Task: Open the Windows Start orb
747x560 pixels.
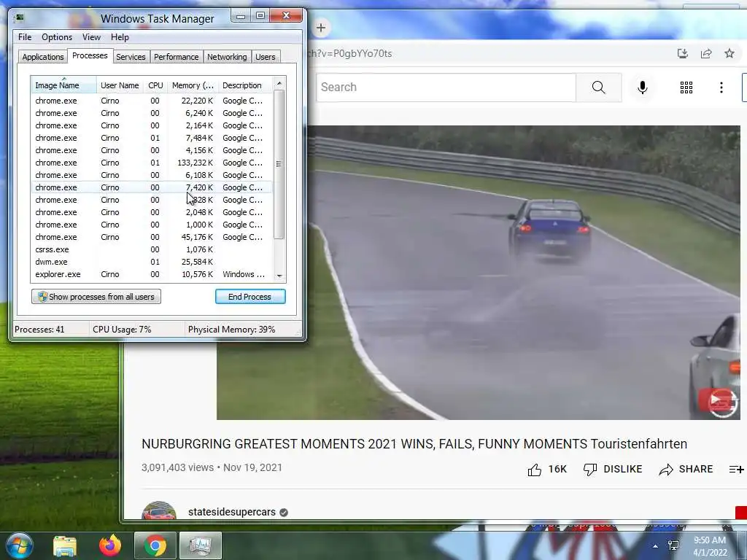Action: click(20, 545)
